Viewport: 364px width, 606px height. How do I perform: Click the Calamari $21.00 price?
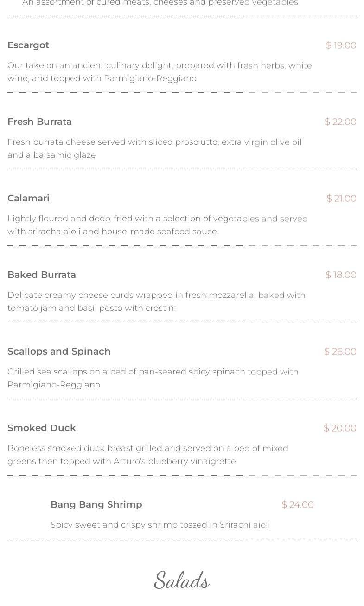(x=341, y=198)
